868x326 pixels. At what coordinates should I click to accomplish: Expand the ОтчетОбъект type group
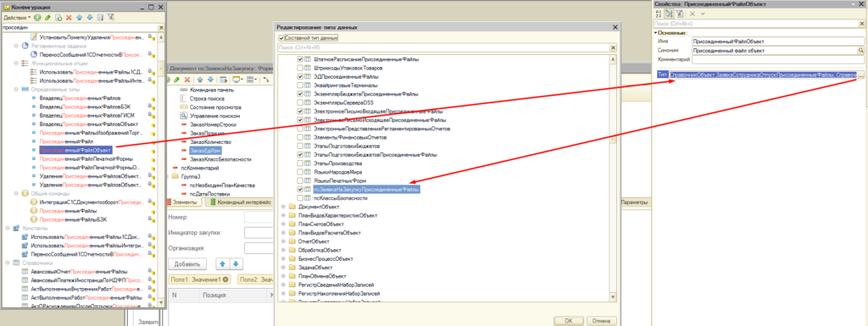pyautogui.click(x=283, y=241)
